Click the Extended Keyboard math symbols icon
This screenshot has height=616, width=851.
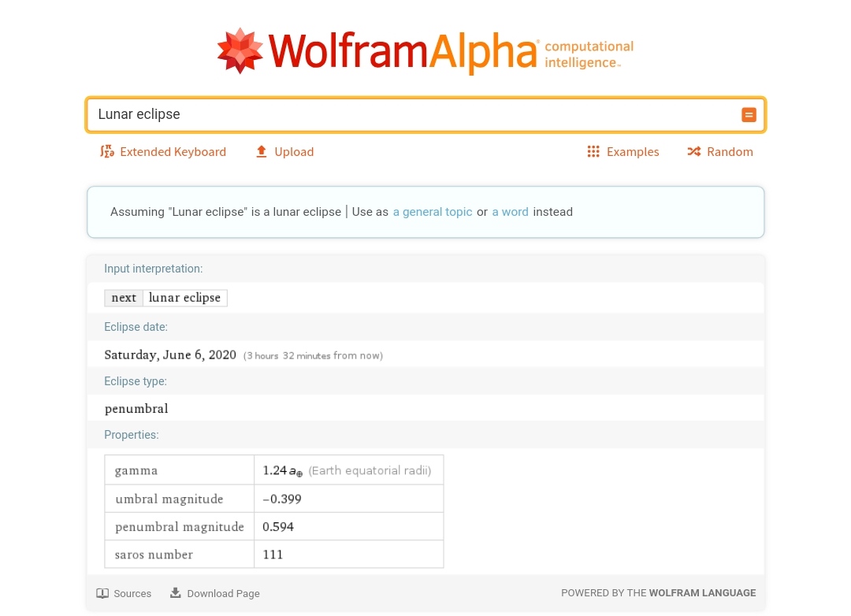pyautogui.click(x=107, y=151)
